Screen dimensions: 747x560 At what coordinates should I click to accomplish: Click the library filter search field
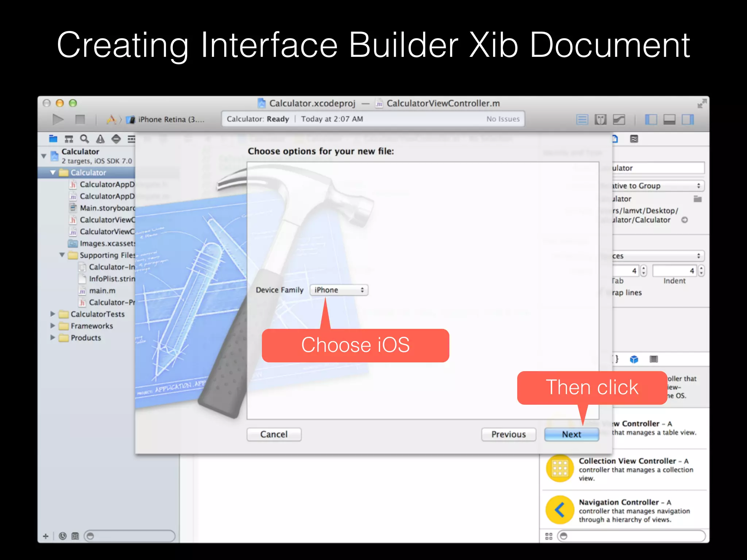pyautogui.click(x=631, y=536)
